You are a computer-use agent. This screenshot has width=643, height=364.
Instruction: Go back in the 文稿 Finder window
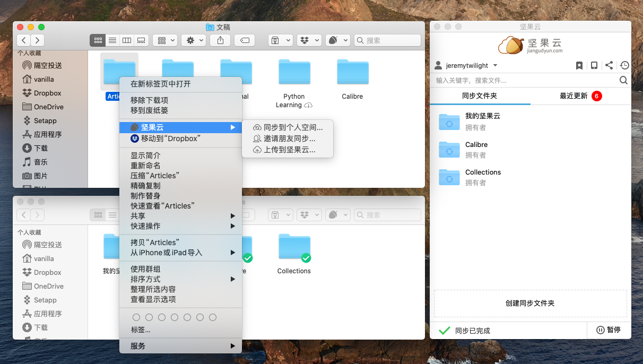click(24, 40)
